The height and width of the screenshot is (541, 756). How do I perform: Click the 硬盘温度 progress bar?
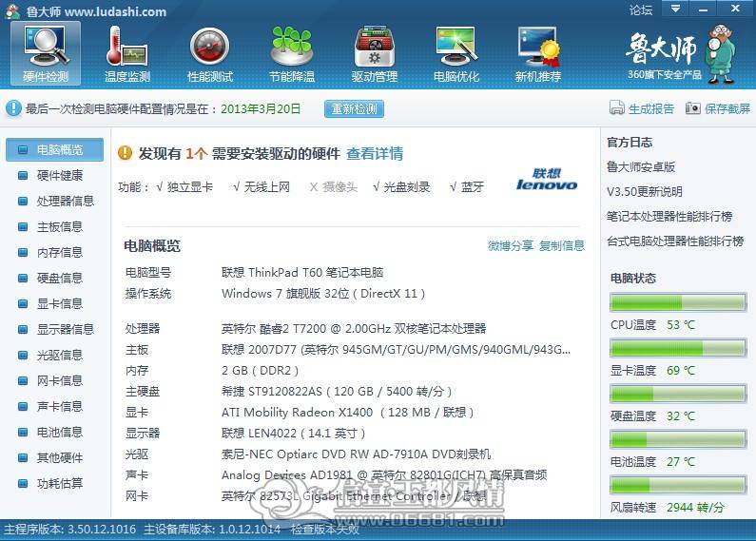point(678,394)
